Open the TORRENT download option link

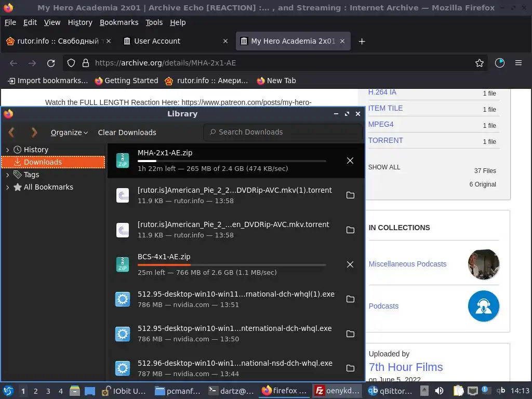pos(385,140)
